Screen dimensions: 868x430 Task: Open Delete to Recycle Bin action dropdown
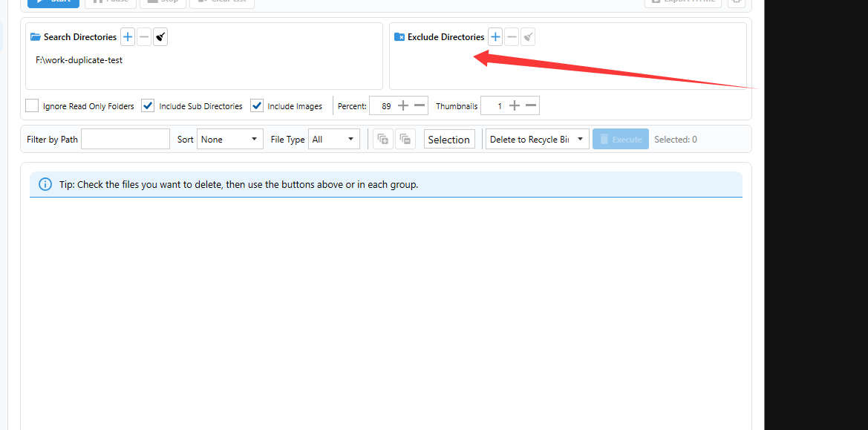pos(538,140)
